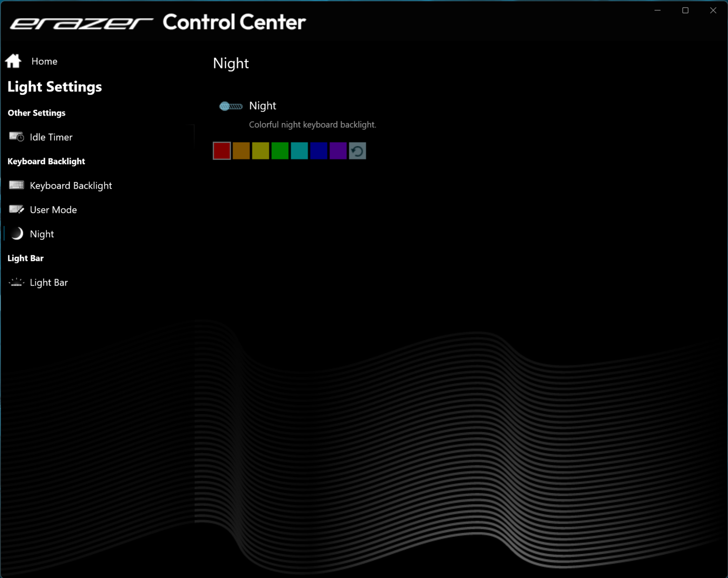Select the green color swatch
This screenshot has height=578, width=728.
(280, 151)
